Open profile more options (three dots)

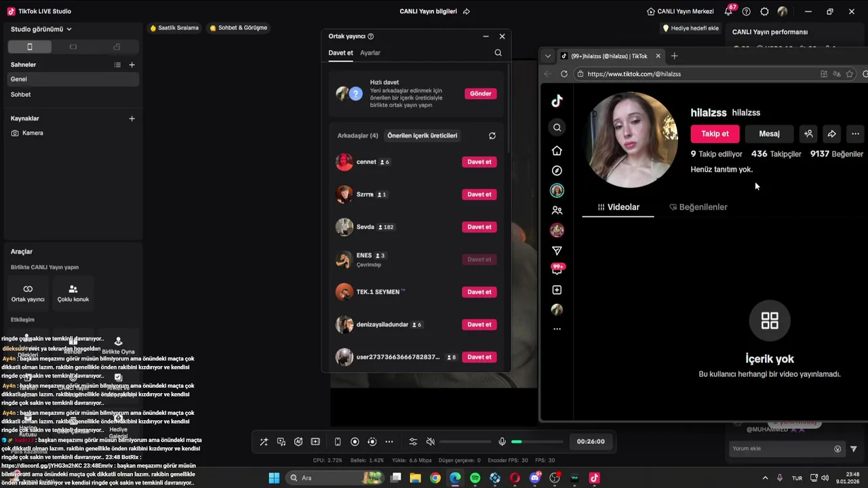[x=856, y=134]
